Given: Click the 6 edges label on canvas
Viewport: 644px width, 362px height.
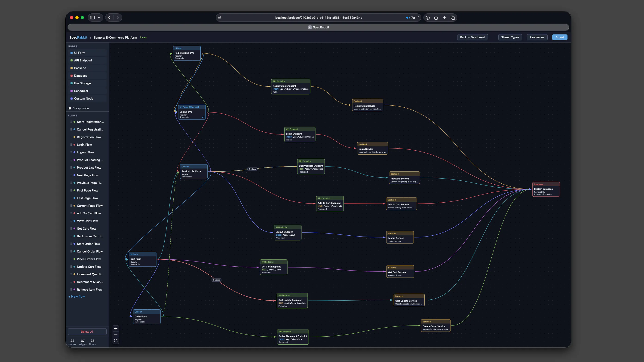Looking at the screenshot, I should 252,169.
